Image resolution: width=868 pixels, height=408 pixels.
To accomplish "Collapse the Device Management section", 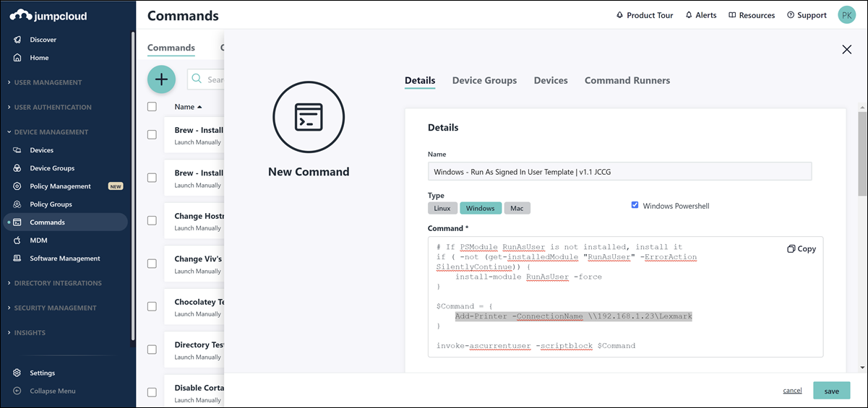I will click(51, 132).
